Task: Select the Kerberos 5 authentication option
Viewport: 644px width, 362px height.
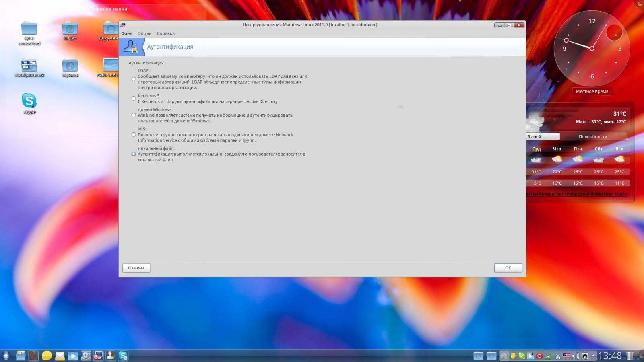Action: tap(134, 98)
